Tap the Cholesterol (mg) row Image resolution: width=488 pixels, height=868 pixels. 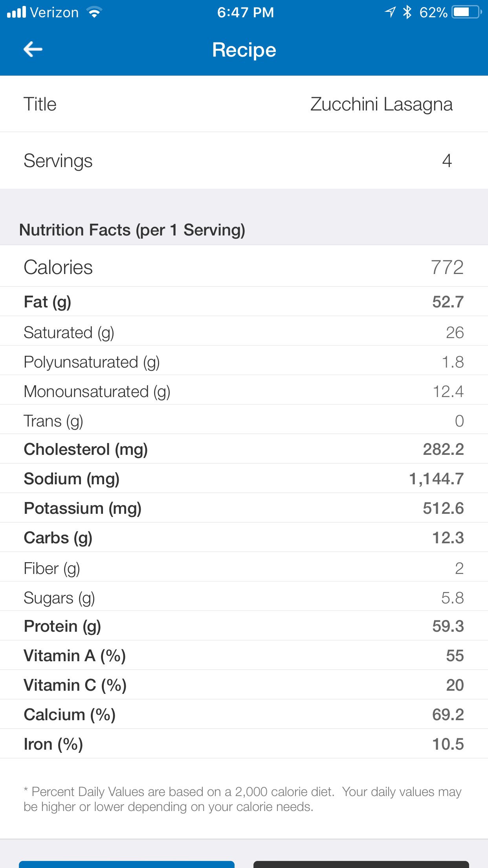point(244,449)
